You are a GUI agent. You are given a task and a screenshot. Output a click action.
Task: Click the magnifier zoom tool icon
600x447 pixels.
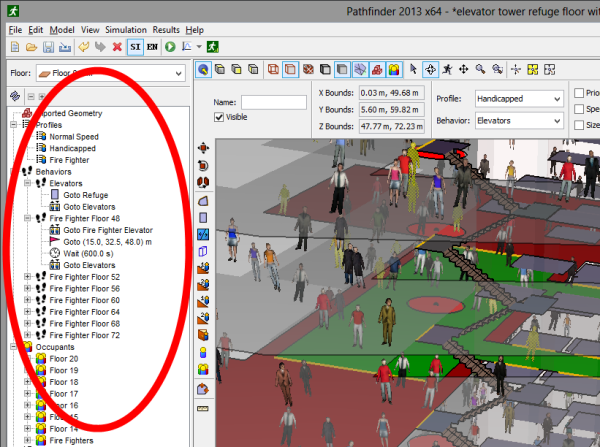pos(481,69)
